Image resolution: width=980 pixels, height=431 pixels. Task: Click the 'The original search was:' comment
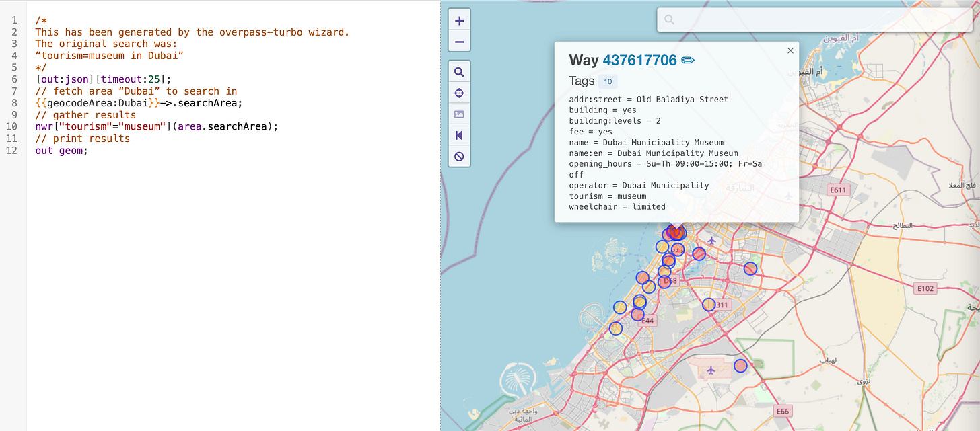[x=106, y=44]
